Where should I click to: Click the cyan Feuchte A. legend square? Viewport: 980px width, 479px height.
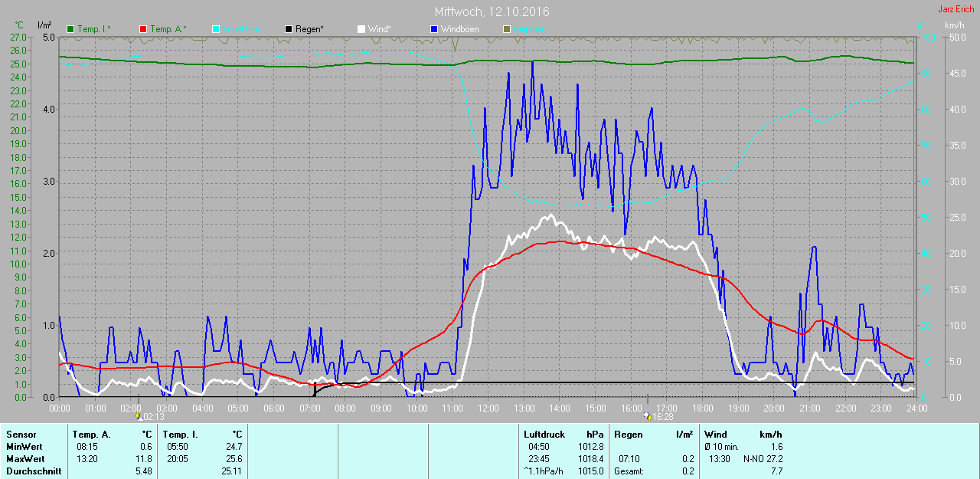[x=216, y=29]
